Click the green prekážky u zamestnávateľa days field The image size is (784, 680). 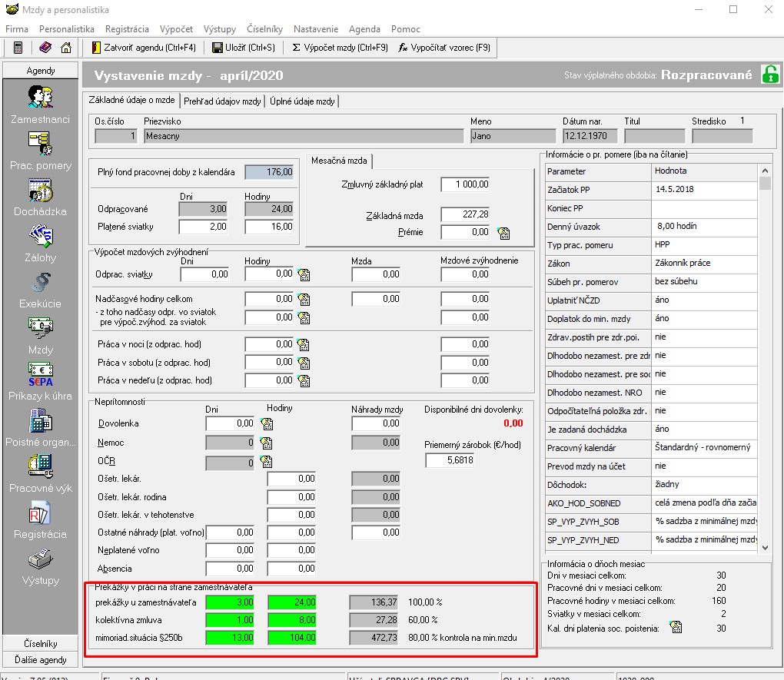coord(231,602)
